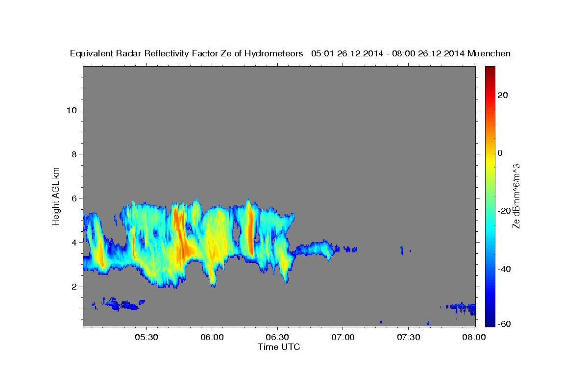Click the '08:00' time tick label
Viewport: 588px width, 392px height.
[474, 337]
